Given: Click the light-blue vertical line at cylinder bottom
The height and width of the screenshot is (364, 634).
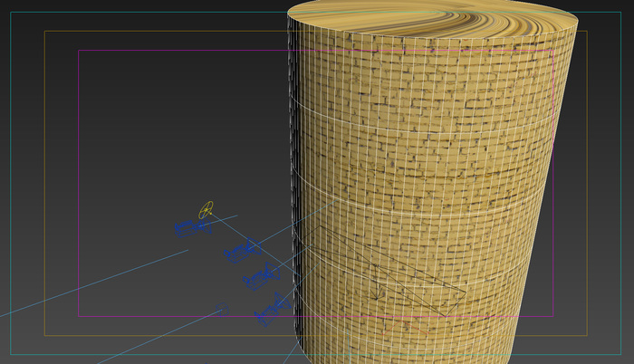Looking at the screenshot, I should click(349, 347).
